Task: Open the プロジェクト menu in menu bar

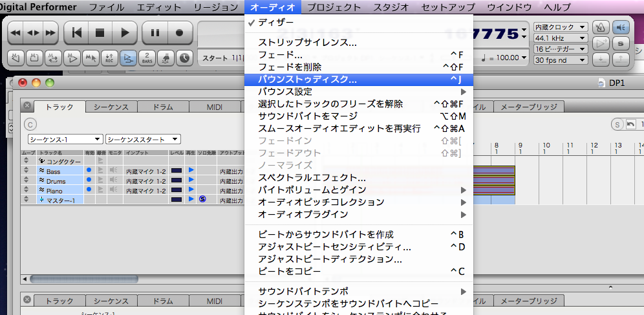Action: tap(334, 7)
